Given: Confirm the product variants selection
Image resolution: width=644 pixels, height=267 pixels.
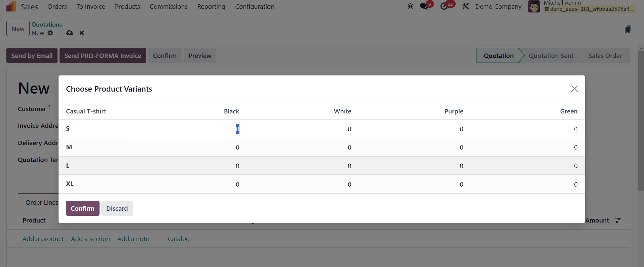Looking at the screenshot, I should [82, 208].
